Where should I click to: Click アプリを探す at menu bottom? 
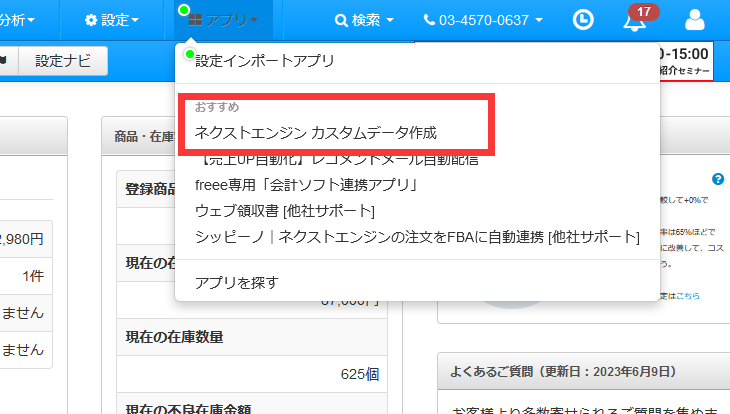236,282
